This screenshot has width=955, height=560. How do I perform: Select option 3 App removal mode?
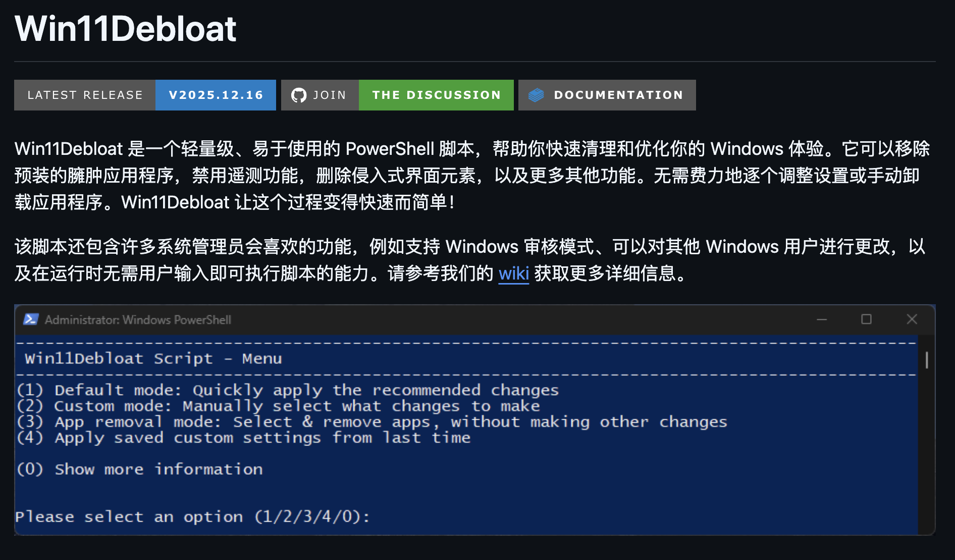(371, 422)
